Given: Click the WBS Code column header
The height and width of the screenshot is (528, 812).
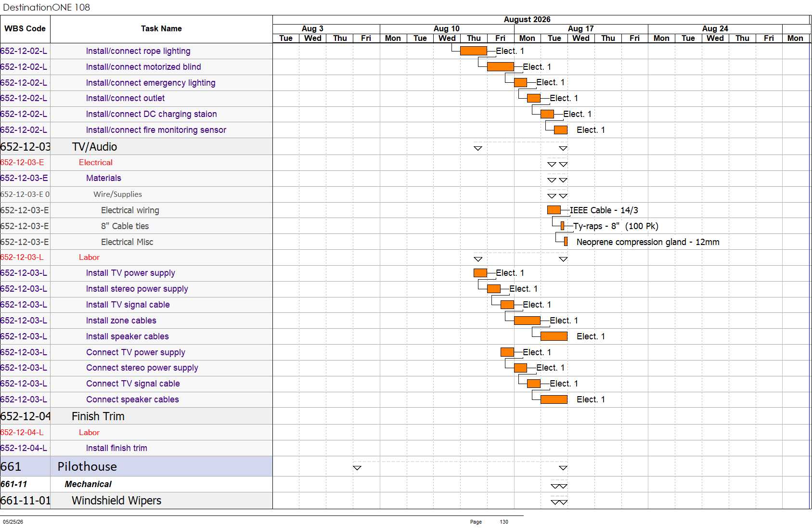Looking at the screenshot, I should pos(25,29).
